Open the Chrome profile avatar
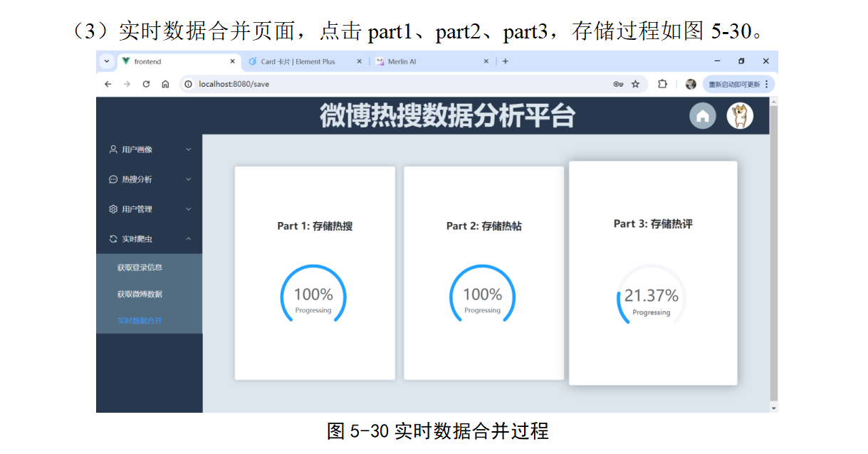This screenshot has height=454, width=868. (x=691, y=84)
